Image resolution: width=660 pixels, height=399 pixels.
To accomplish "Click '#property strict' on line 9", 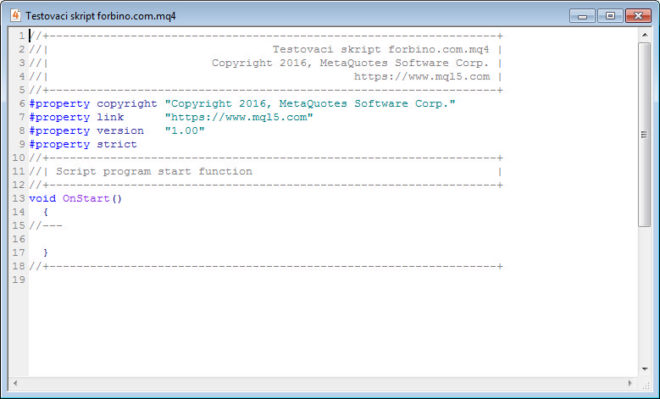I will click(x=83, y=144).
